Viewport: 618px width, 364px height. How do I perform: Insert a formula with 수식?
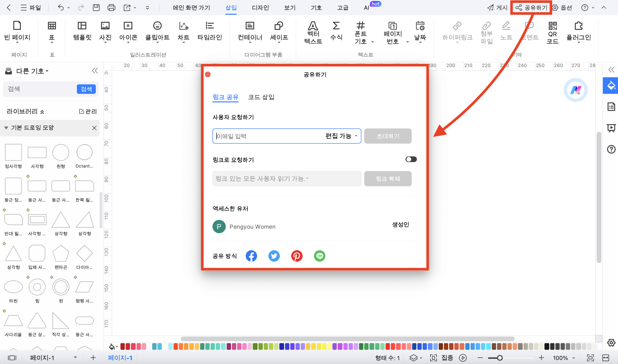pos(336,31)
